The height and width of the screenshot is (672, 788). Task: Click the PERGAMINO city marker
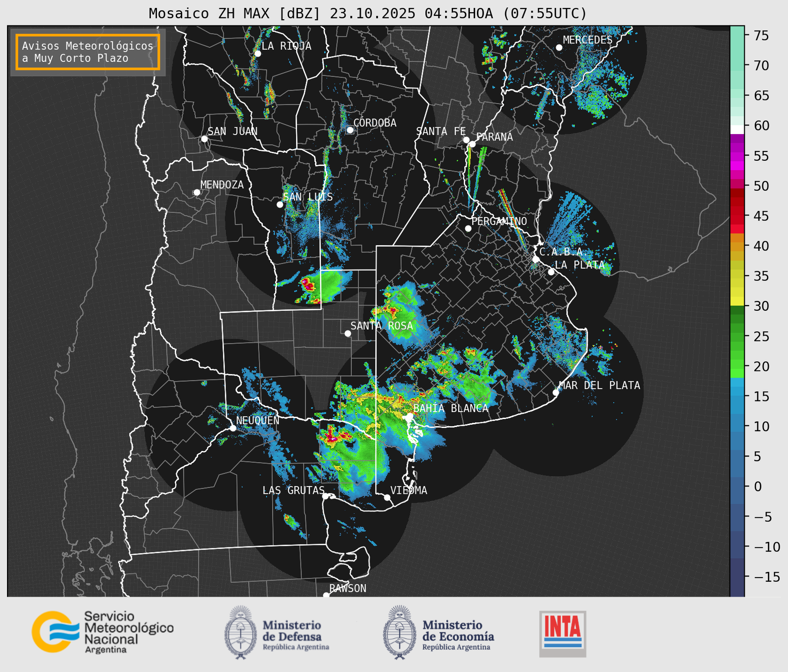[468, 229]
